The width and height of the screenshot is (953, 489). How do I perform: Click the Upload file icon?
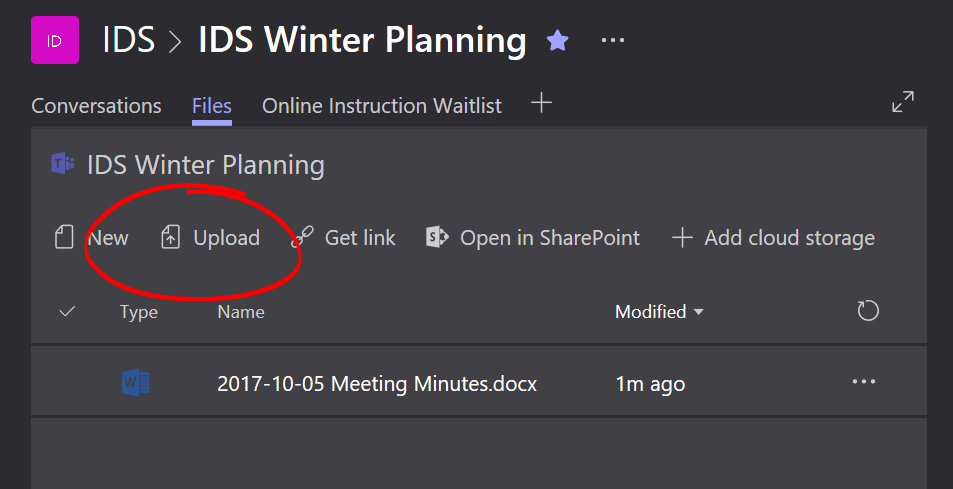[170, 238]
